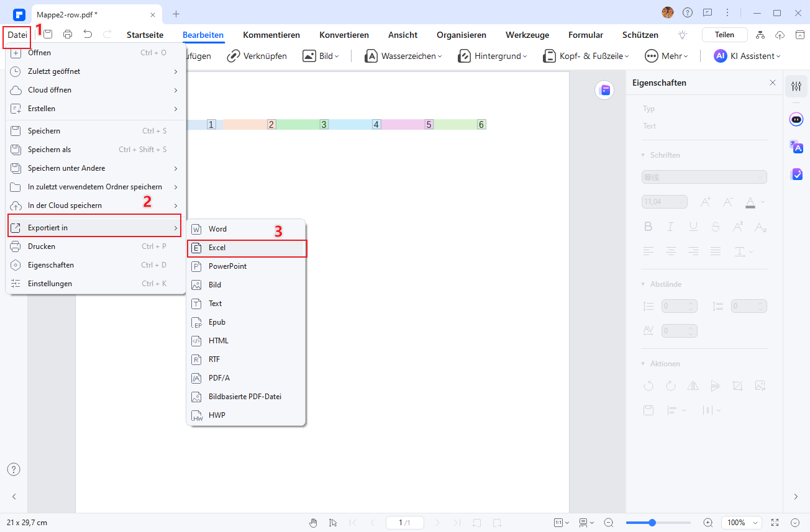Adjust the zoom slider handle
810x532 pixels.
tap(652, 523)
